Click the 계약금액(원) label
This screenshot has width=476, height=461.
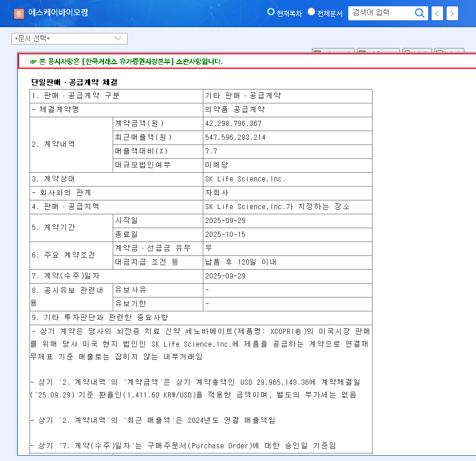[139, 124]
